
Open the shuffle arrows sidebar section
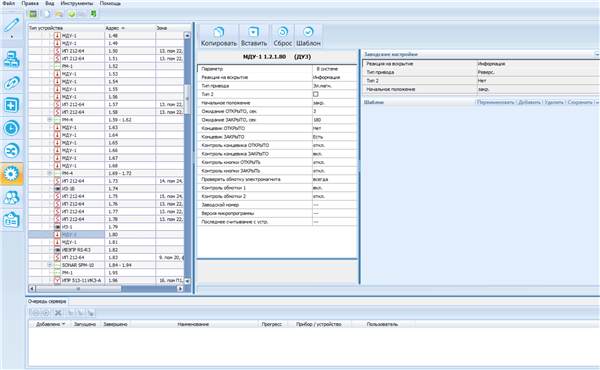coord(11,151)
